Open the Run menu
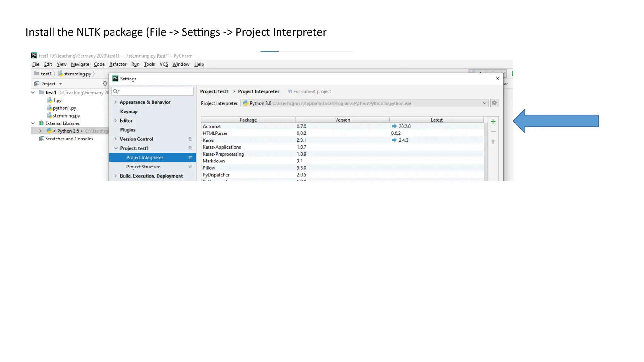644x362 pixels. (x=135, y=64)
